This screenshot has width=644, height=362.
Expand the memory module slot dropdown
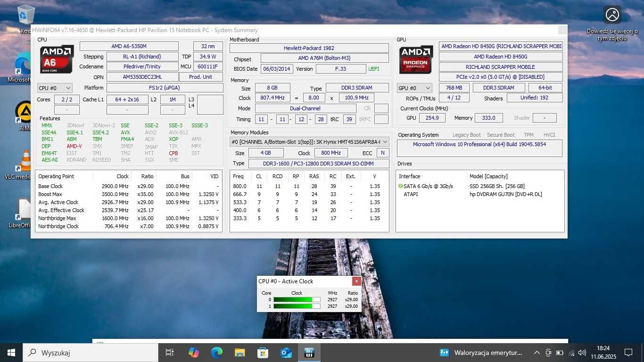click(x=309, y=142)
